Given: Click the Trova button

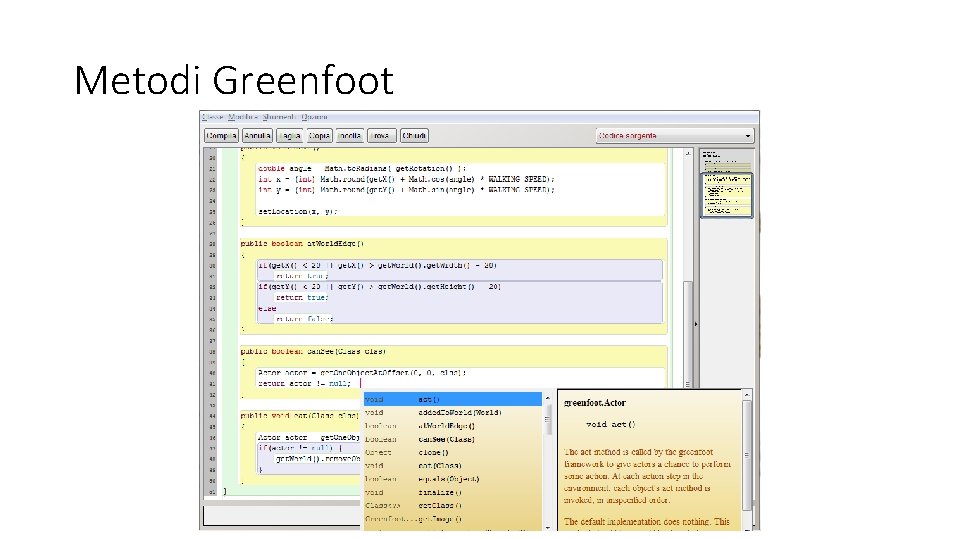Looking at the screenshot, I should 381,136.
